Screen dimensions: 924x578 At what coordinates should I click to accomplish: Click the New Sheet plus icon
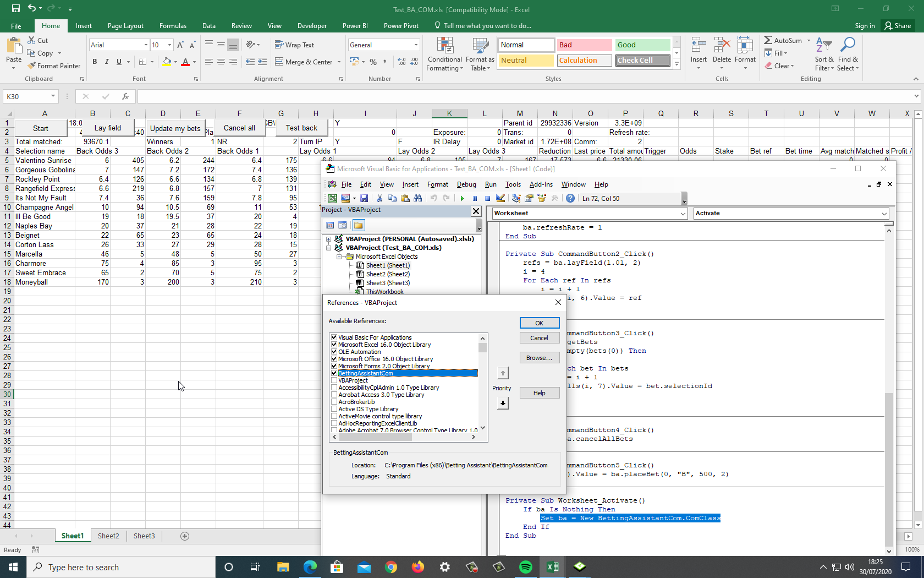[185, 536]
